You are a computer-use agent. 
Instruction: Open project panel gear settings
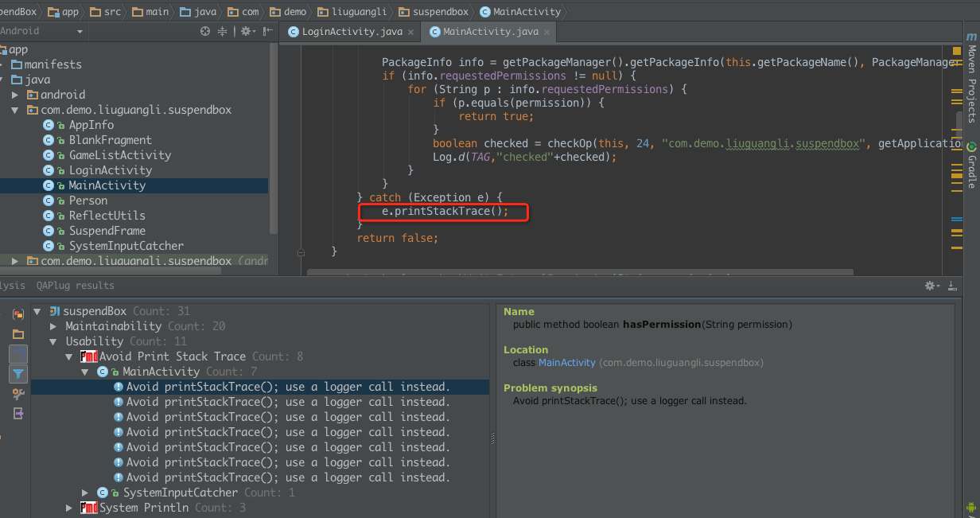pos(247,31)
